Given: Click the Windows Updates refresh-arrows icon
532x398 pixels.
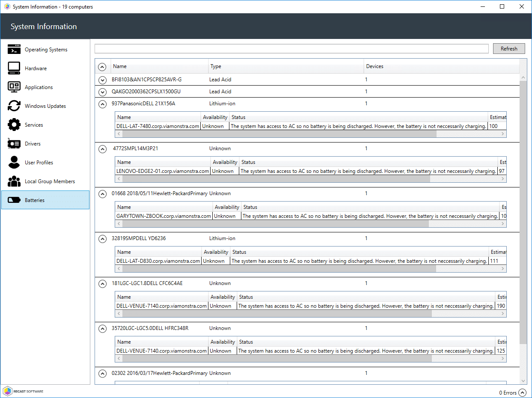Looking at the screenshot, I should 14,106.
